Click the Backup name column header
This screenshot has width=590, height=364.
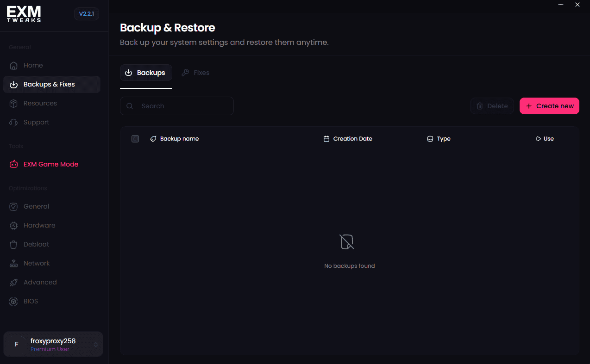175,139
